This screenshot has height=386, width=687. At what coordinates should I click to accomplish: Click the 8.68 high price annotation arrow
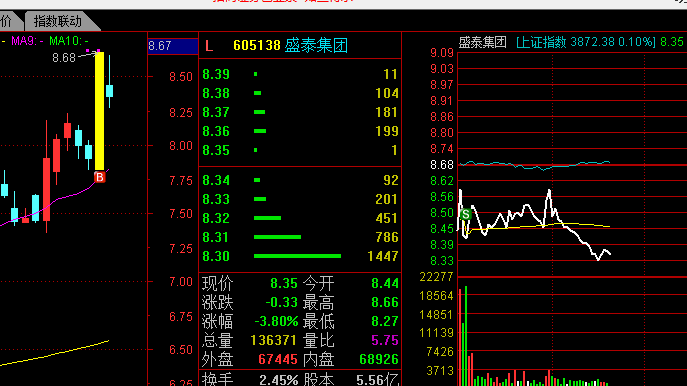[x=87, y=55]
